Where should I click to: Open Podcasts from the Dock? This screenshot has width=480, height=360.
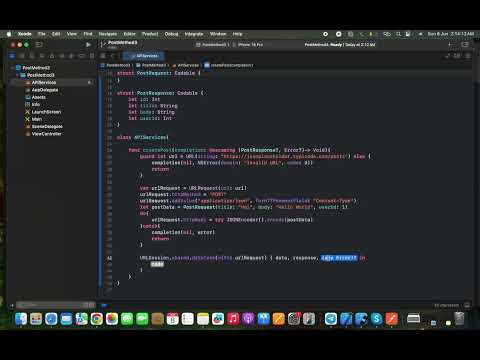tap(248, 319)
